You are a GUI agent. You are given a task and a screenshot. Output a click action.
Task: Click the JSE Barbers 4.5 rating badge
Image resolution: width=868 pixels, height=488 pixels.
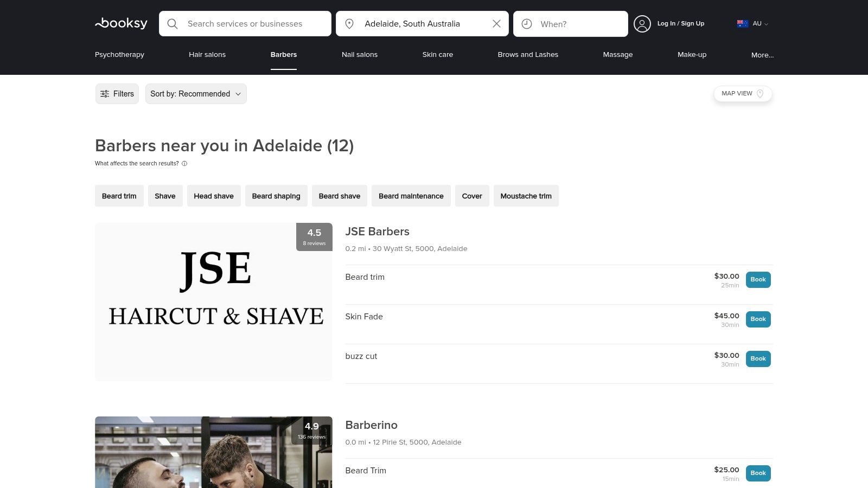314,237
